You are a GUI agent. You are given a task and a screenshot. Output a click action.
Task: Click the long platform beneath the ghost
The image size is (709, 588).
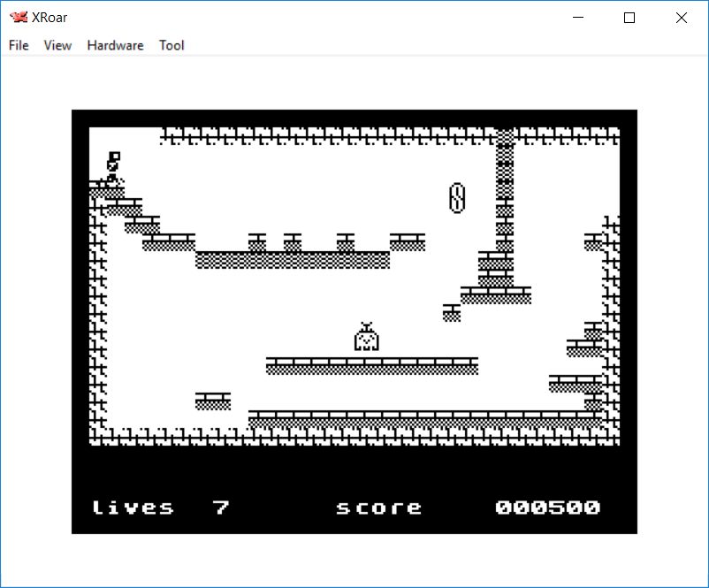pos(371,366)
